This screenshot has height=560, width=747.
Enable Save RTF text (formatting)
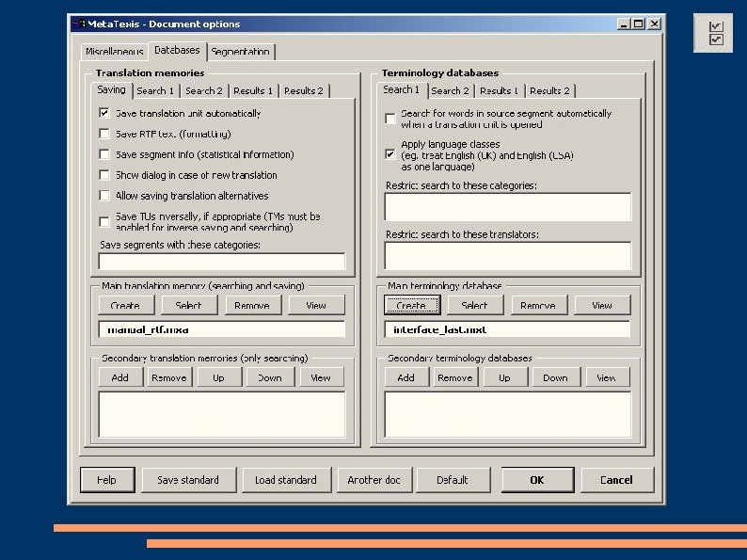103,134
